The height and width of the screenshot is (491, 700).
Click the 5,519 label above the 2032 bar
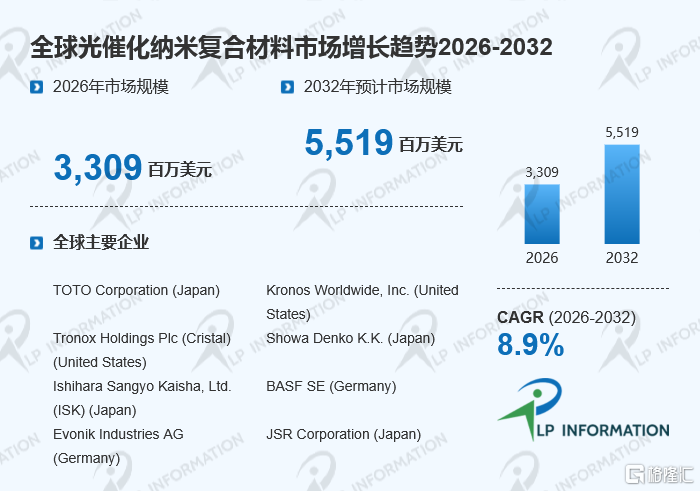(622, 132)
